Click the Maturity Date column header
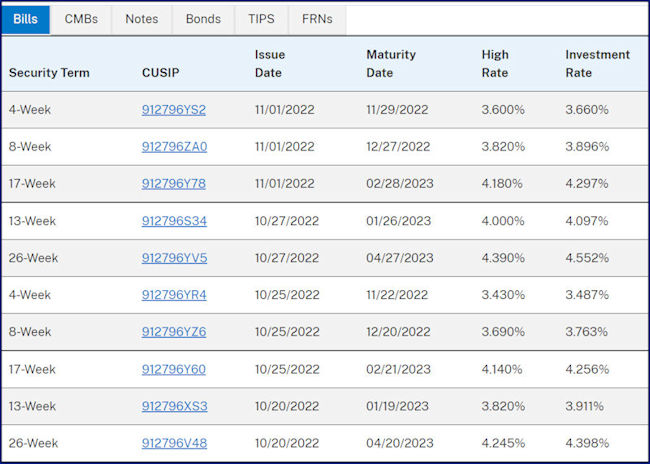This screenshot has width=650, height=464. click(391, 63)
